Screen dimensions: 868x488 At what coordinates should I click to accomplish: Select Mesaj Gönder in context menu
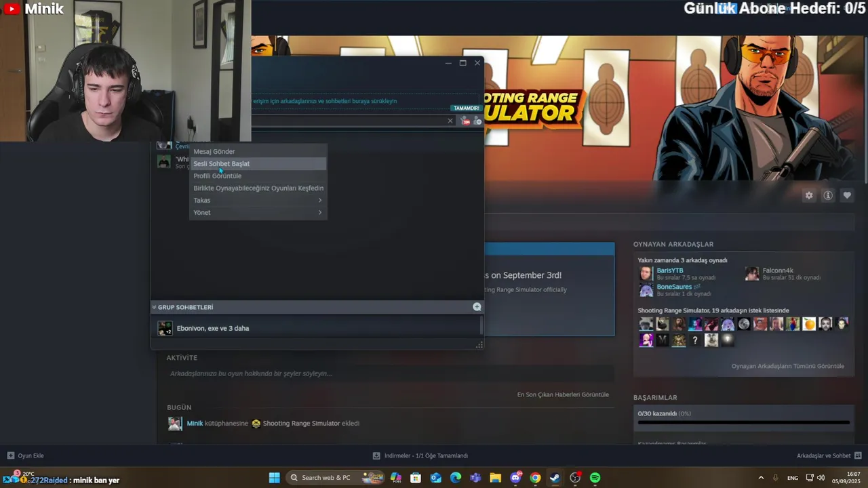[x=258, y=151]
